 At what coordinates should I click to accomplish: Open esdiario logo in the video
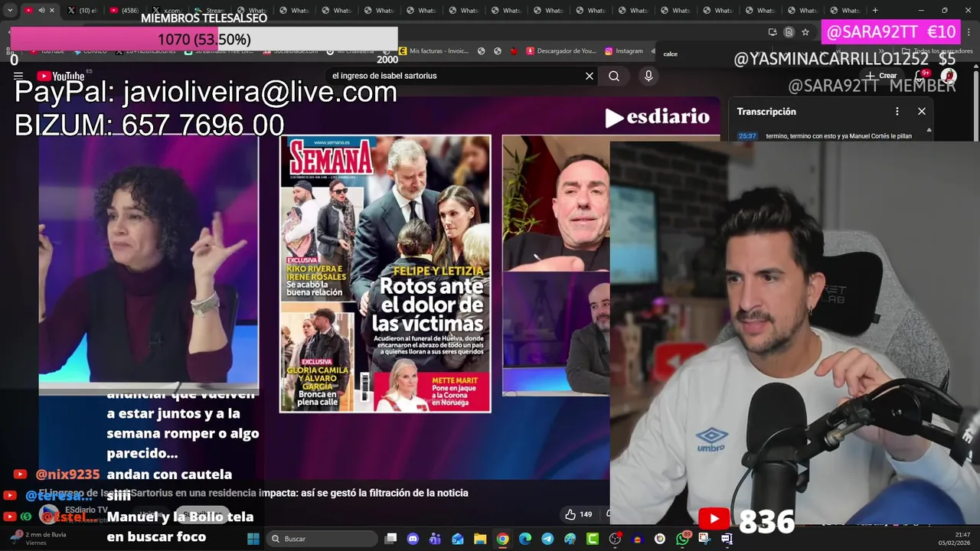[658, 117]
